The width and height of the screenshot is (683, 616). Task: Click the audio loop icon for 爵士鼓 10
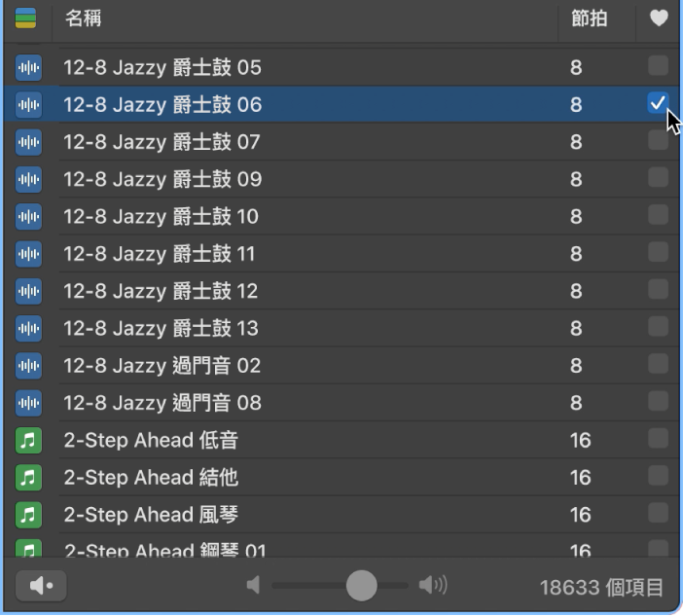point(29,216)
